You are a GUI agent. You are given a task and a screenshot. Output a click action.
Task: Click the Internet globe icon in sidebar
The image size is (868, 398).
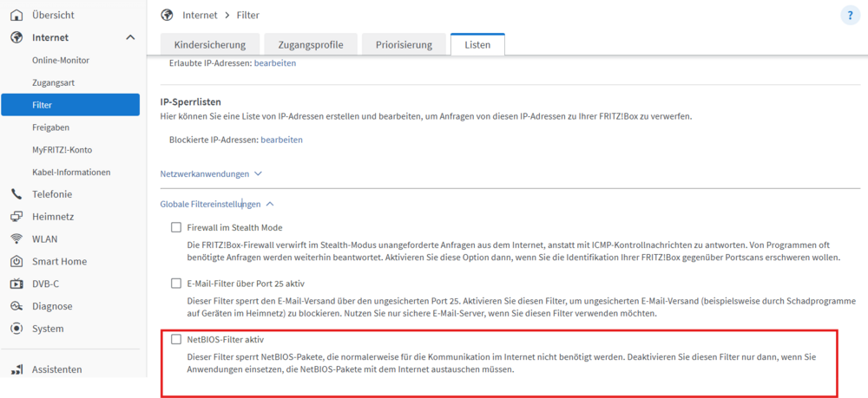(17, 37)
